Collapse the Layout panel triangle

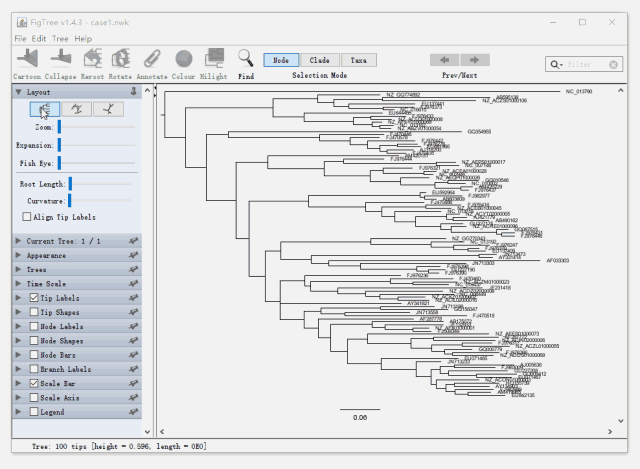pos(18,92)
